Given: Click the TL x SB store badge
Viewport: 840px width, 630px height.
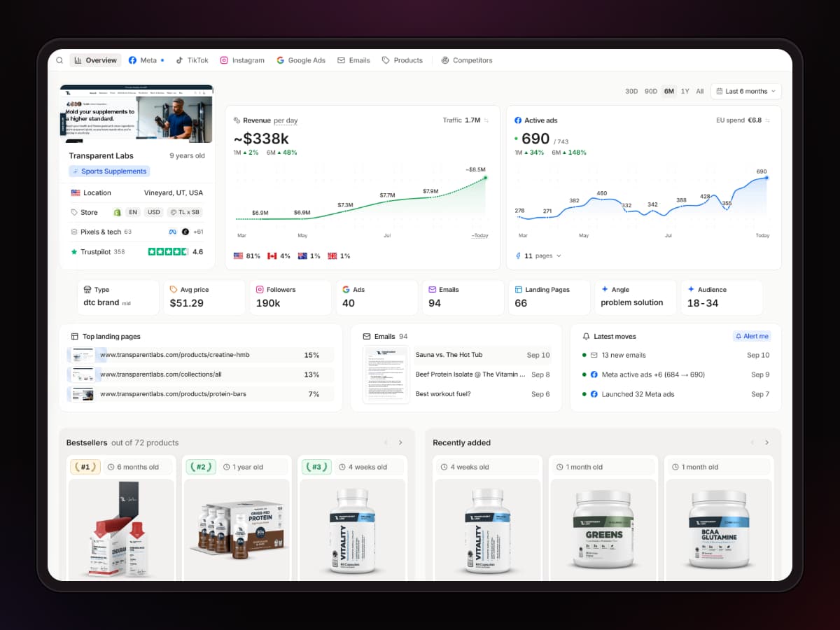Looking at the screenshot, I should pos(185,212).
